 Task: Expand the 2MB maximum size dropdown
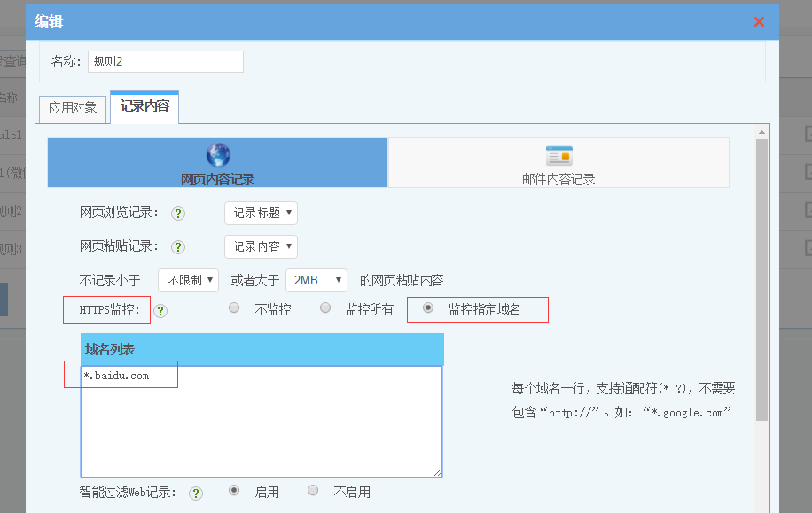pyautogui.click(x=316, y=280)
